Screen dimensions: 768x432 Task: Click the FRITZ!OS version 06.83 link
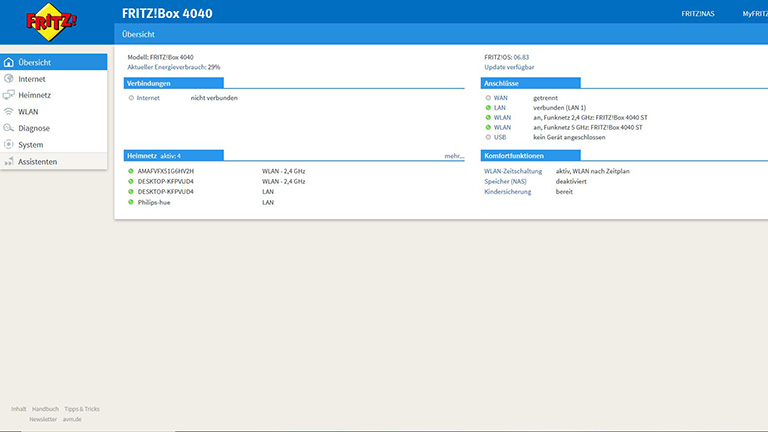point(521,58)
